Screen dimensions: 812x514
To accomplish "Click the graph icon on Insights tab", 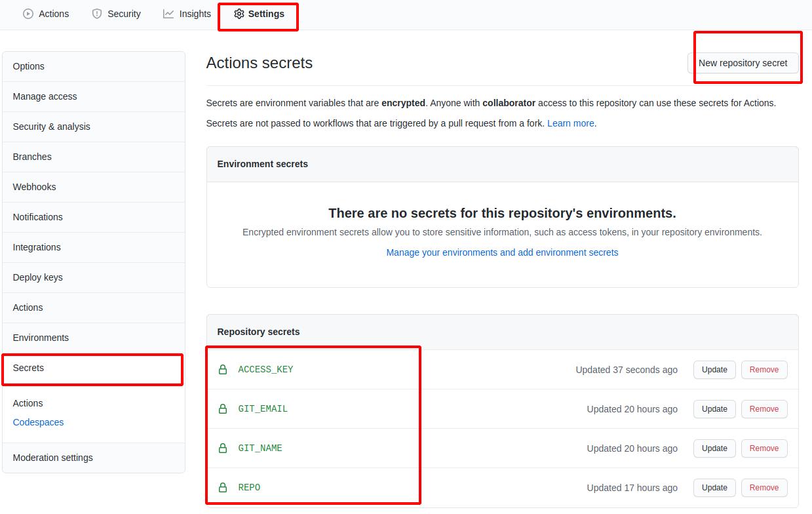I will (x=168, y=14).
